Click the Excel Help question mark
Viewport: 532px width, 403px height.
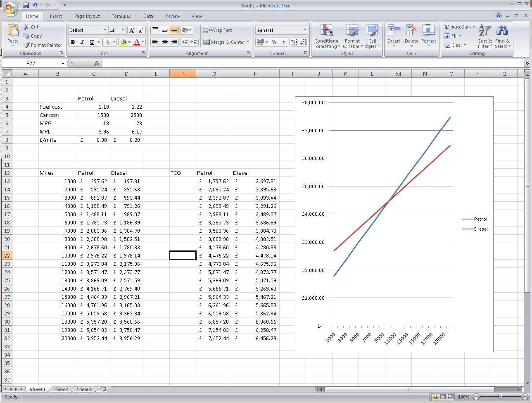(x=499, y=16)
